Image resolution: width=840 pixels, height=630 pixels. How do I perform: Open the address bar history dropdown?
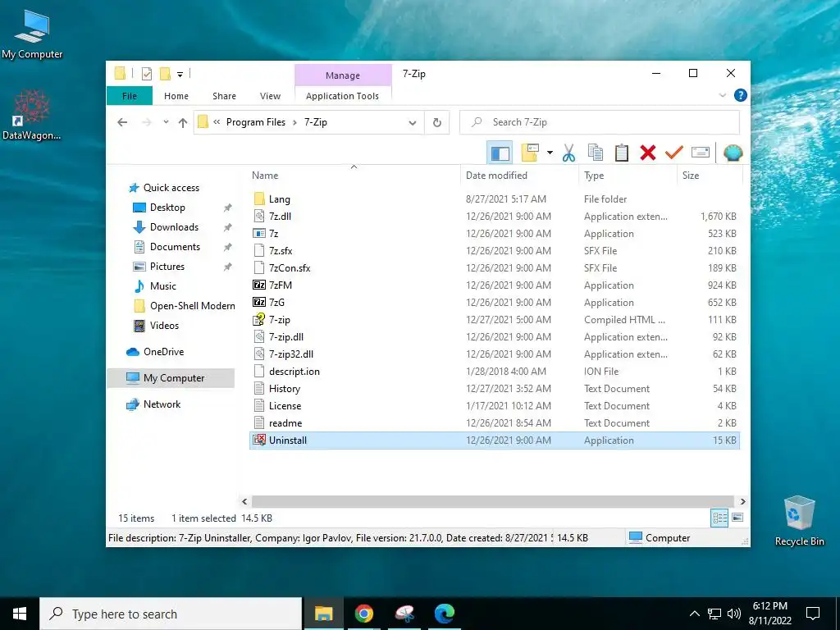pos(412,123)
